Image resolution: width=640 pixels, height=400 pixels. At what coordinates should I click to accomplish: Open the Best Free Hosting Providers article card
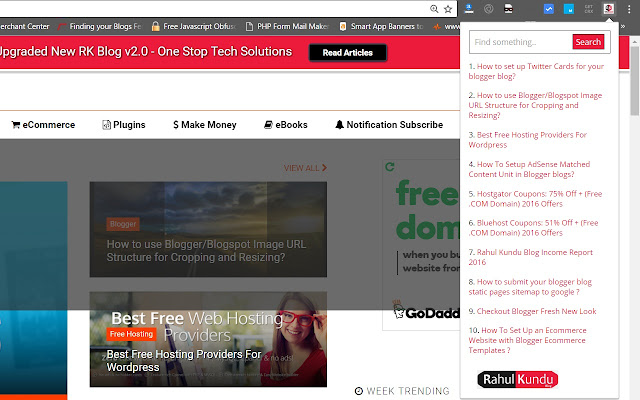(208, 339)
